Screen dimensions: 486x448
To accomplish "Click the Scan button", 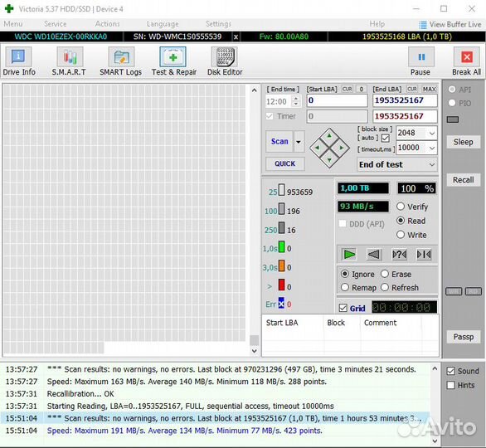I will [x=279, y=142].
